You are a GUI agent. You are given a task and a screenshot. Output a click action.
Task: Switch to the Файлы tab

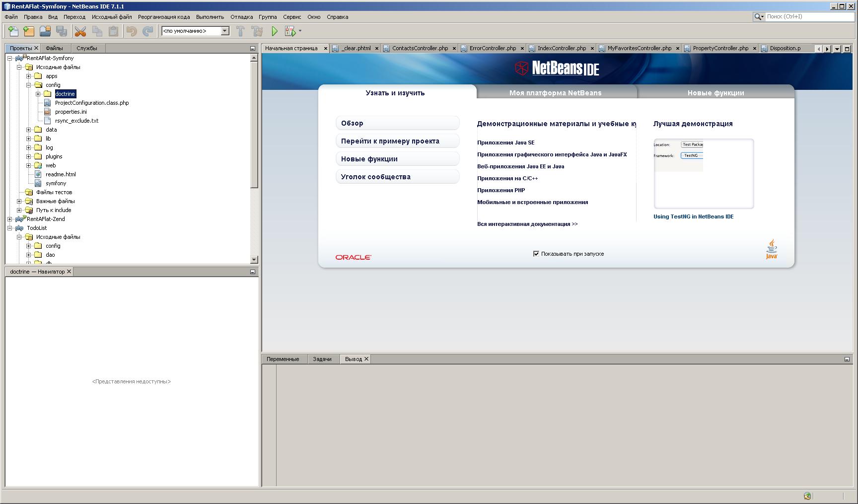[x=55, y=48]
